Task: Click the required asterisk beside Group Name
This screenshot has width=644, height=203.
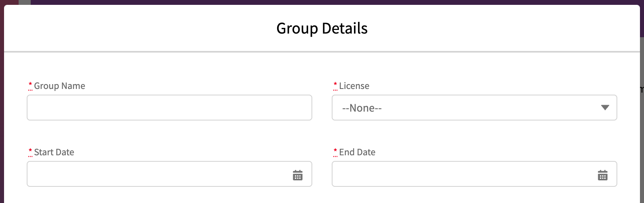Action: click(x=30, y=85)
